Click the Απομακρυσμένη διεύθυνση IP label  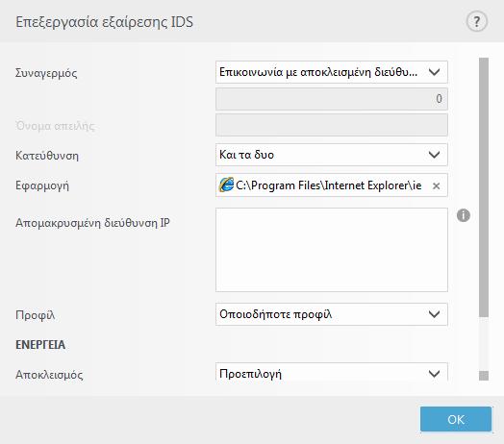tap(92, 223)
